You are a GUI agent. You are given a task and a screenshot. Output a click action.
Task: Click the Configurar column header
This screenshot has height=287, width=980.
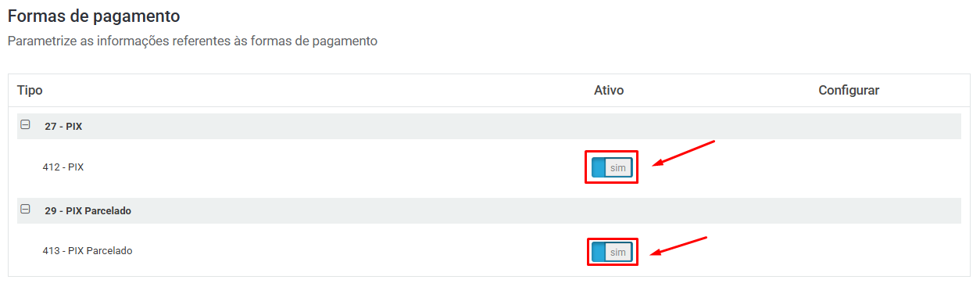tap(849, 91)
